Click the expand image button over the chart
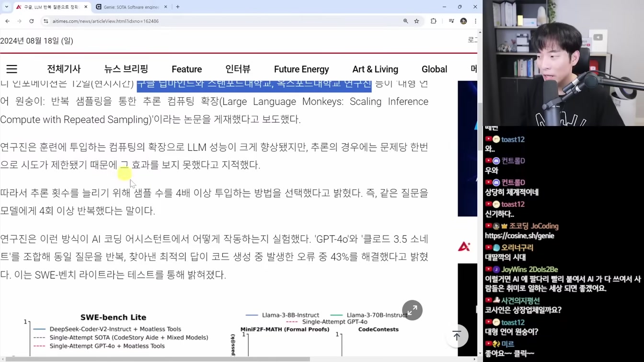 (x=412, y=310)
